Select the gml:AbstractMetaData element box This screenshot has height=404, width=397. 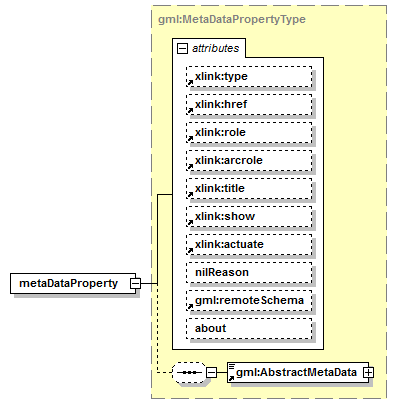(x=298, y=372)
